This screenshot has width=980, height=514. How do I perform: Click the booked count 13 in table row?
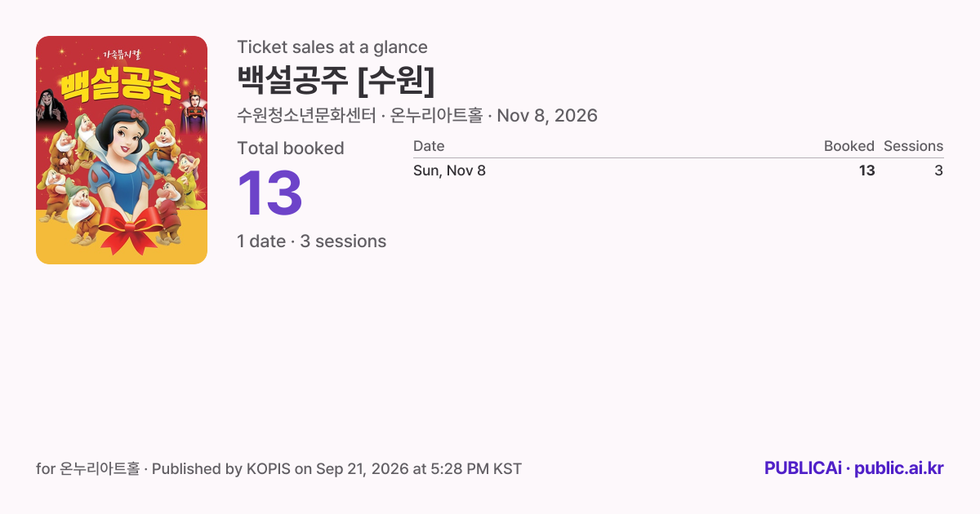coord(866,171)
